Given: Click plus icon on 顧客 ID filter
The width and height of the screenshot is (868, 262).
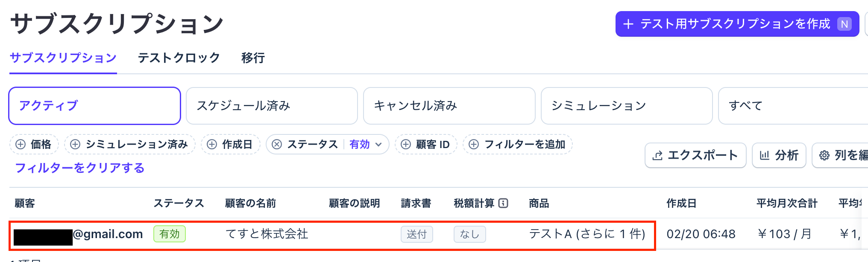Looking at the screenshot, I should point(406,144).
